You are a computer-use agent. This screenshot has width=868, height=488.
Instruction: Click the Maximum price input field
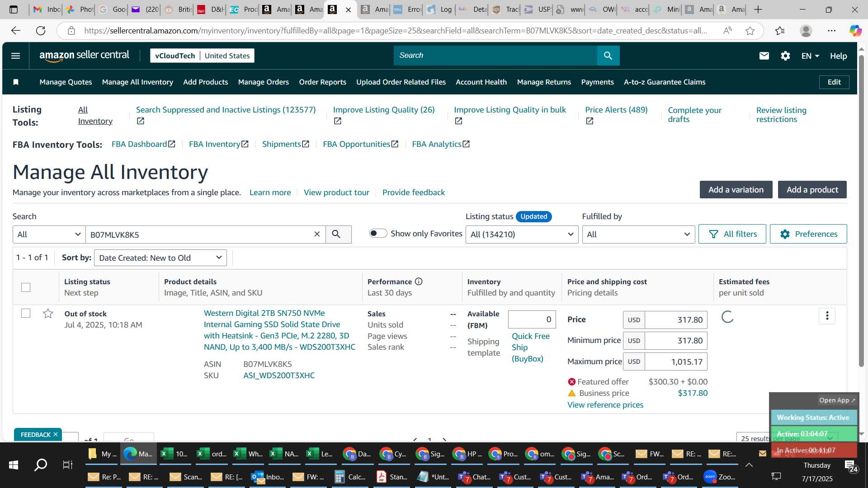point(675,361)
